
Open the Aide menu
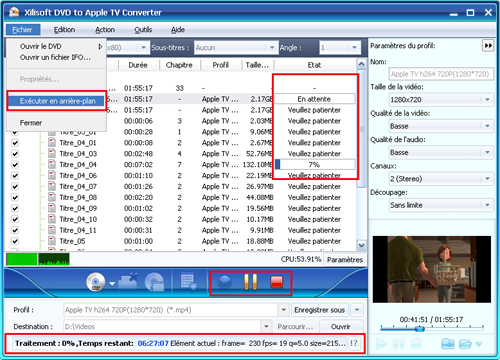[x=178, y=30]
